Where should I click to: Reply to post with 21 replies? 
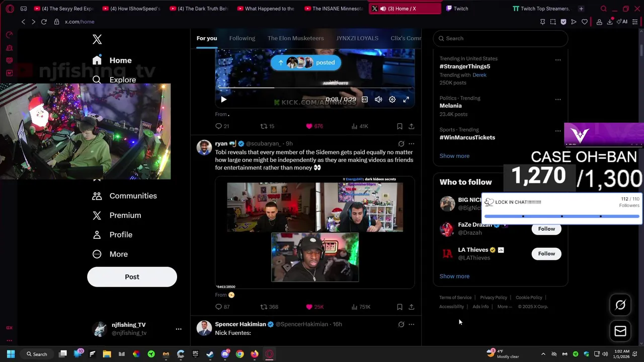pyautogui.click(x=222, y=126)
